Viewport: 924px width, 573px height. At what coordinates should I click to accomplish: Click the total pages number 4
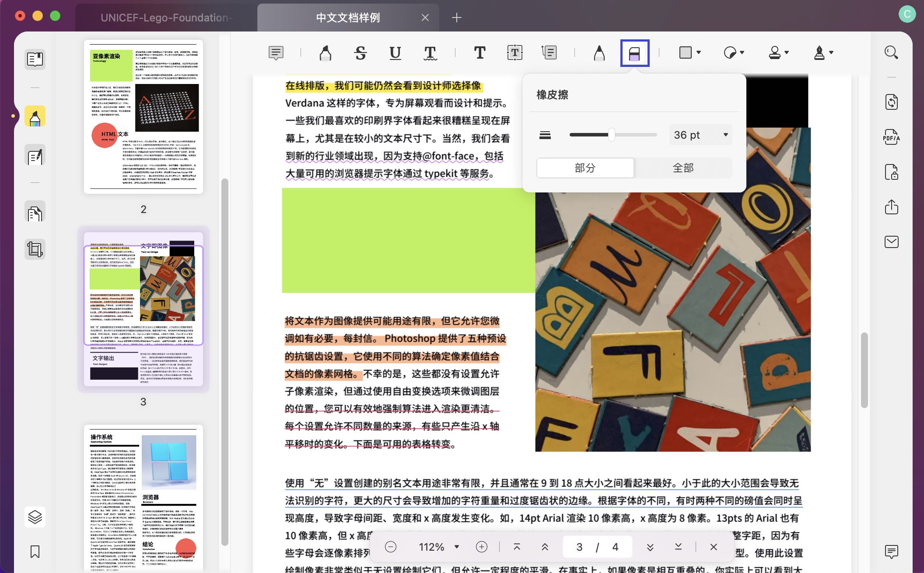pos(615,547)
